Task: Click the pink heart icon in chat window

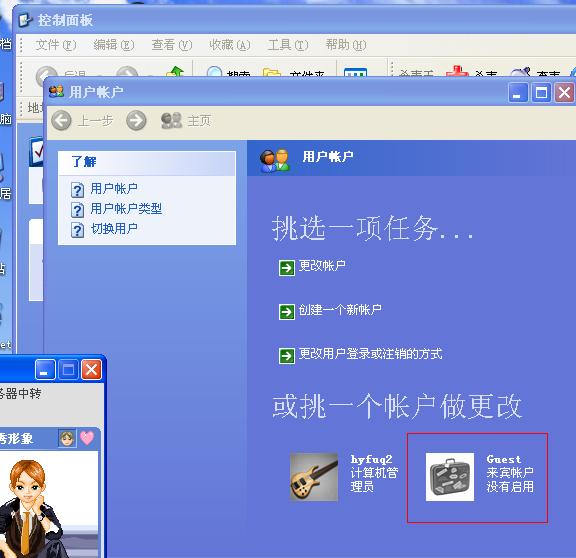Action: pyautogui.click(x=87, y=438)
